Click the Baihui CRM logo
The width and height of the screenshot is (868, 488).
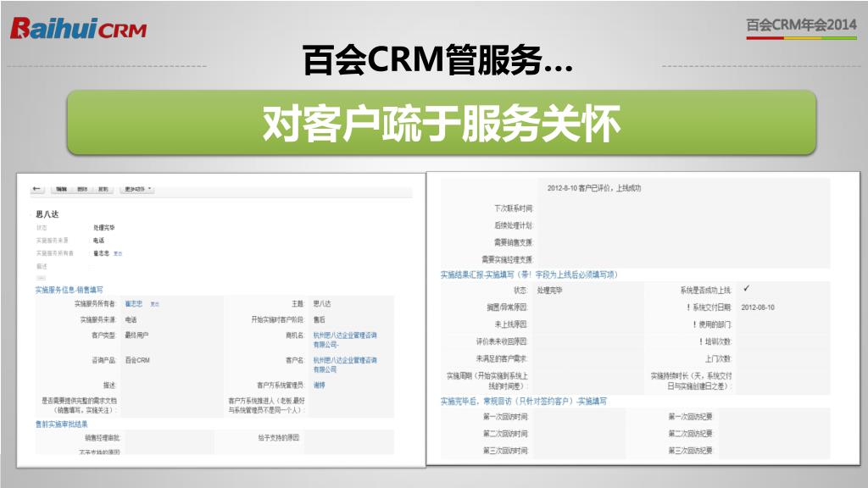coord(79,29)
